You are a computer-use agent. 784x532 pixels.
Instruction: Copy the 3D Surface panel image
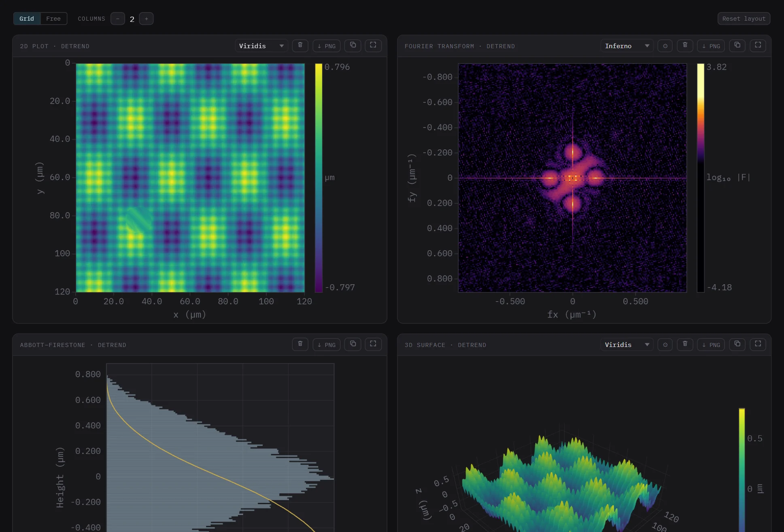[x=737, y=345]
